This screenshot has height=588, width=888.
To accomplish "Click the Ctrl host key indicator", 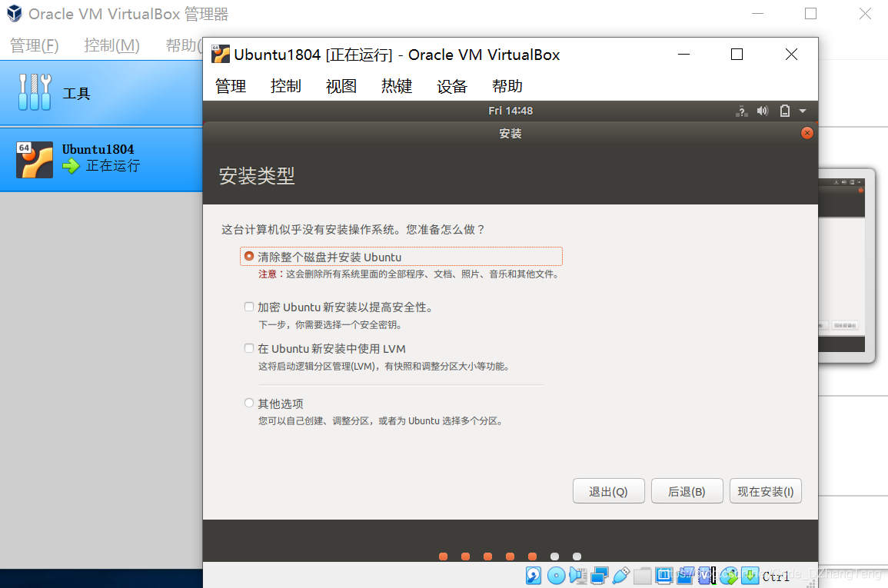I will tap(776, 576).
